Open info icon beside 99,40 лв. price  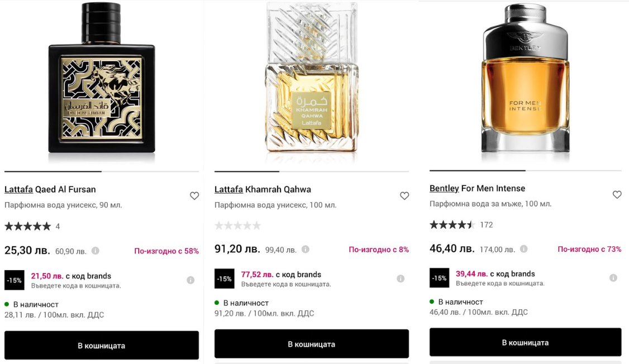coord(306,250)
